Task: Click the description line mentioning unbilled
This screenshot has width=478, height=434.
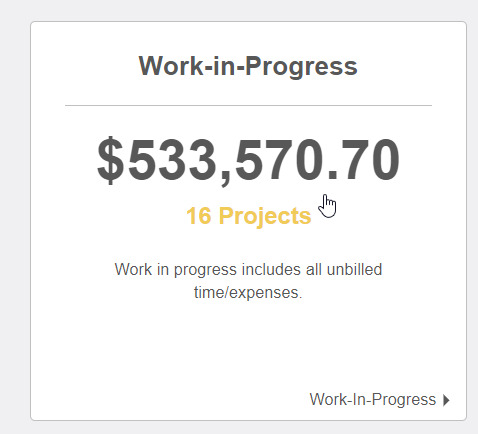Action: tap(248, 269)
